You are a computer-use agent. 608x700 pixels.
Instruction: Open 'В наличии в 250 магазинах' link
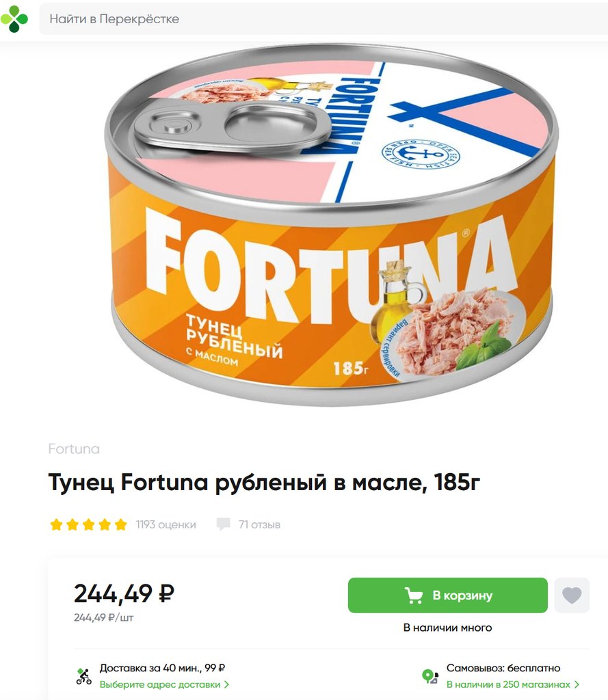[508, 684]
